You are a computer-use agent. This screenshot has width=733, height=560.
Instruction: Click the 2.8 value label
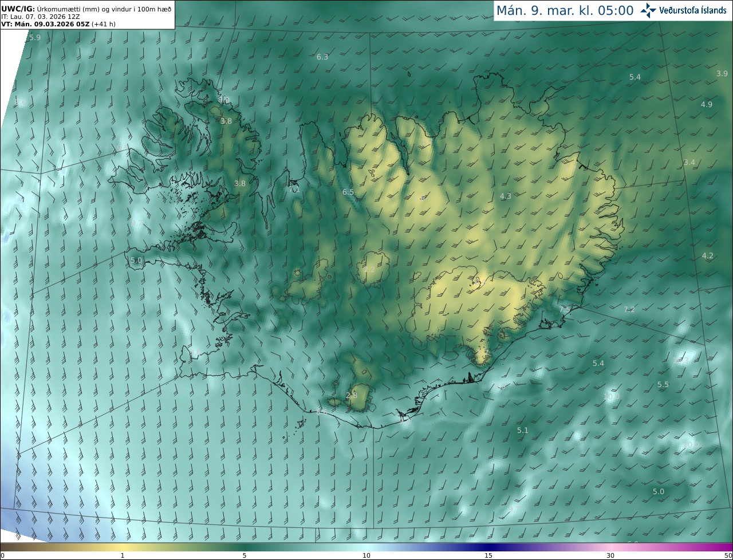pyautogui.click(x=352, y=395)
